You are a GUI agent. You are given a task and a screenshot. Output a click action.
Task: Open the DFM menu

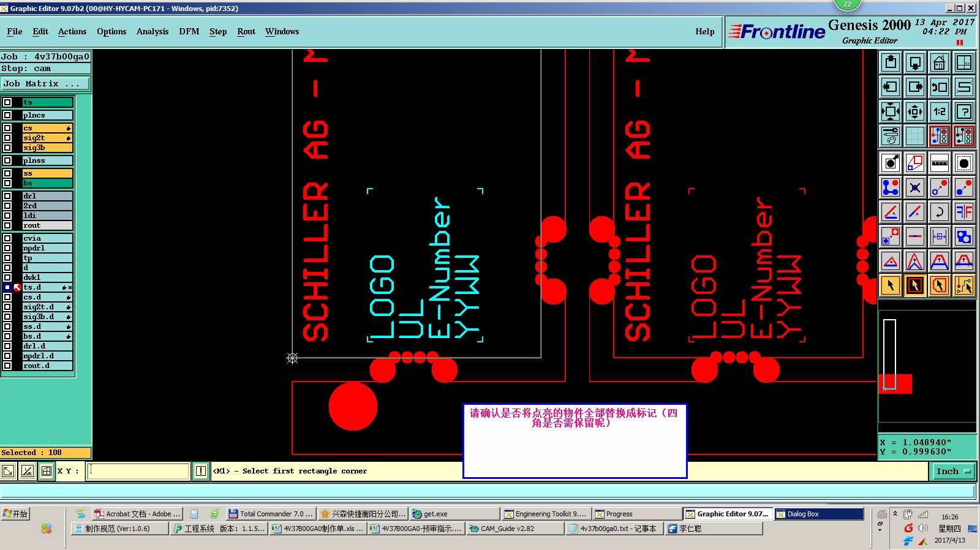(x=189, y=31)
